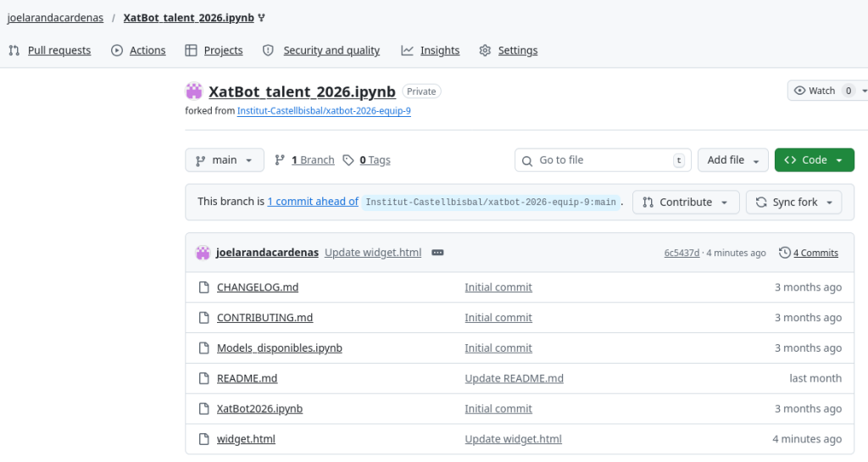Screen dimensions: 868x462
Task: Focus the Go to file search field
Action: 603,160
